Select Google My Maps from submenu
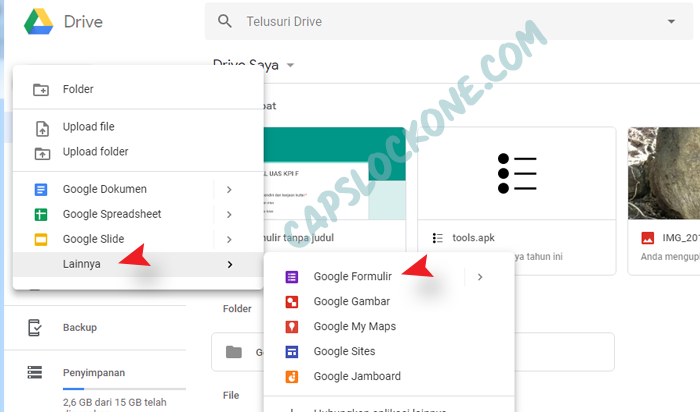Viewport: 700px width, 412px height. (x=389, y=327)
